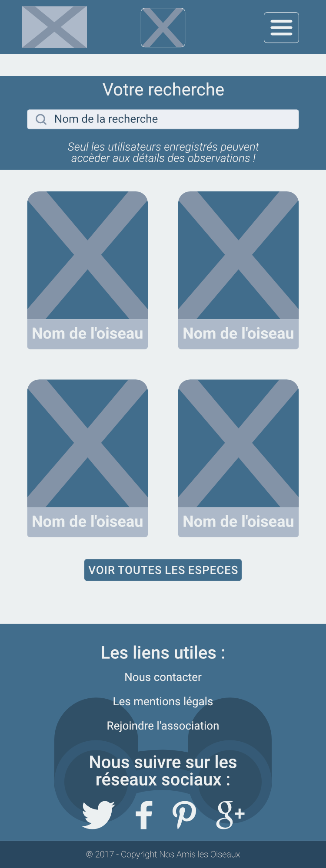
Task: Open the Pinterest social icon
Action: point(184,815)
